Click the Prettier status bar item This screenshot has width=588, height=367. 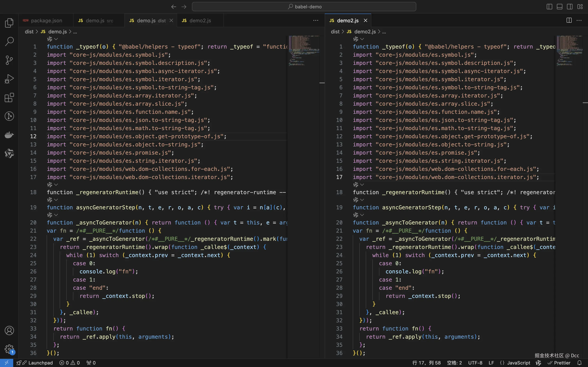559,363
